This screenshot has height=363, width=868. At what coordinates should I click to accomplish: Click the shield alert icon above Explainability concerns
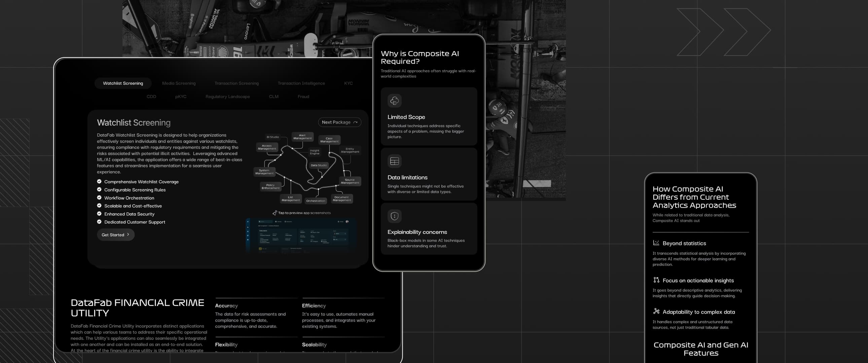tap(394, 217)
